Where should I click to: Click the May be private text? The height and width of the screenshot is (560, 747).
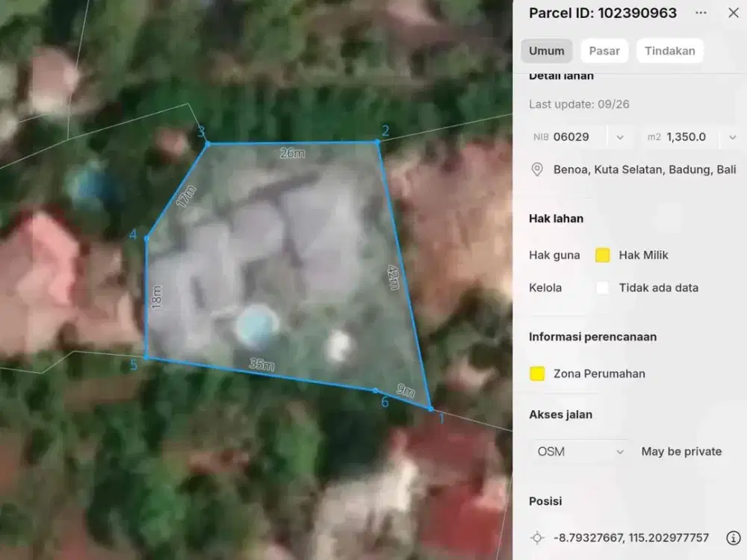pos(681,452)
